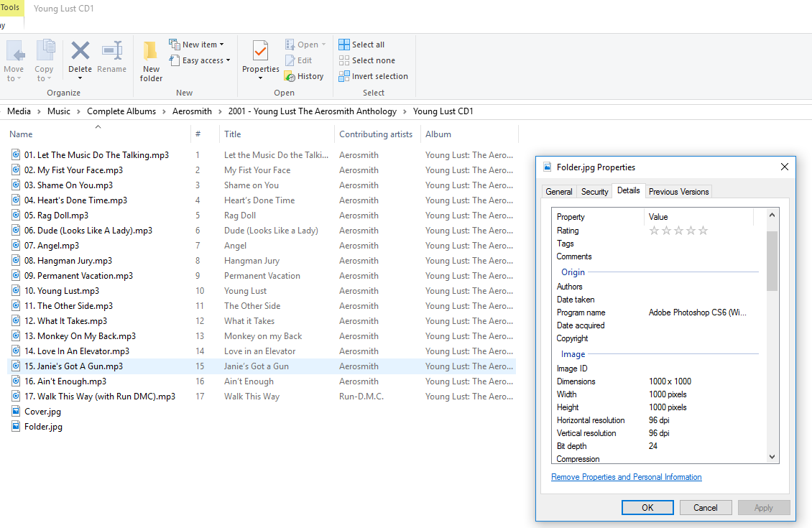This screenshot has height=528, width=812.
Task: Expand the Properties dropdown arrow in the ribbon
Action: pos(260,79)
